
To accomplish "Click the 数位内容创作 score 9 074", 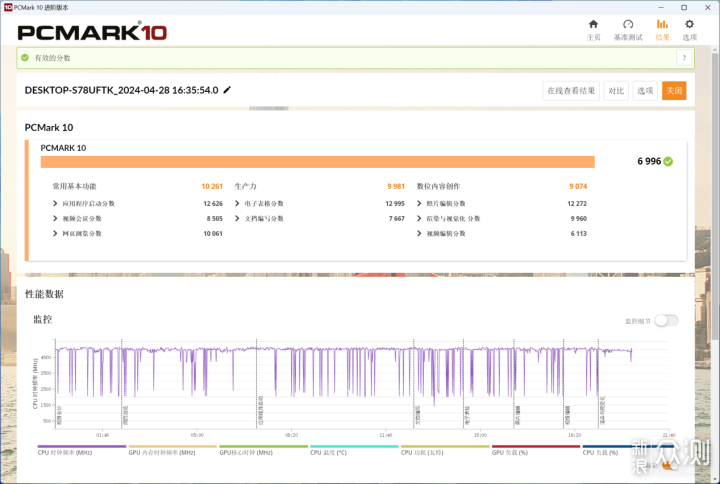I will coord(578,186).
